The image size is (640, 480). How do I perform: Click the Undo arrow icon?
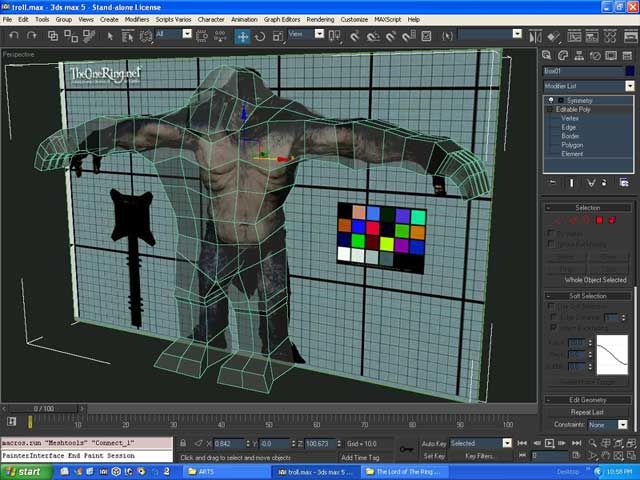pyautogui.click(x=13, y=36)
